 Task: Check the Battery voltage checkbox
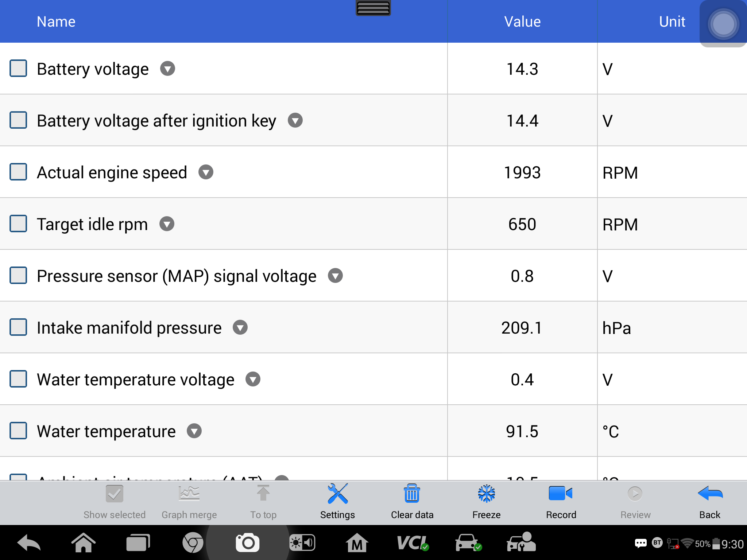click(18, 69)
